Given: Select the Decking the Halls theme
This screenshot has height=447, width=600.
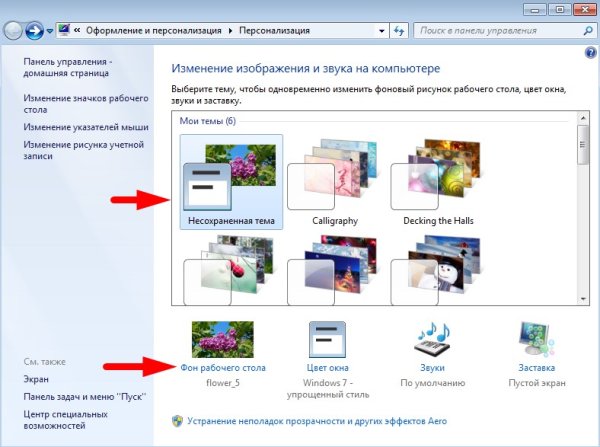Looking at the screenshot, I should click(438, 182).
